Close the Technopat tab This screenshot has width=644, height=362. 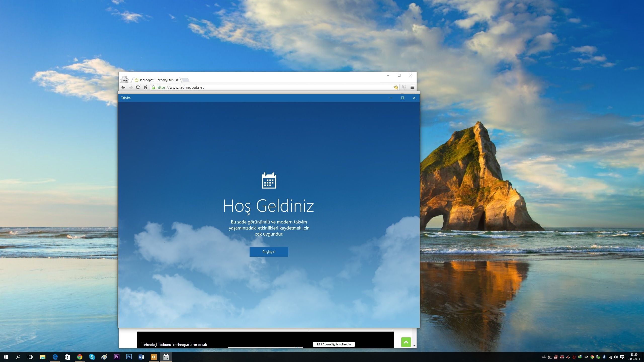pyautogui.click(x=177, y=80)
